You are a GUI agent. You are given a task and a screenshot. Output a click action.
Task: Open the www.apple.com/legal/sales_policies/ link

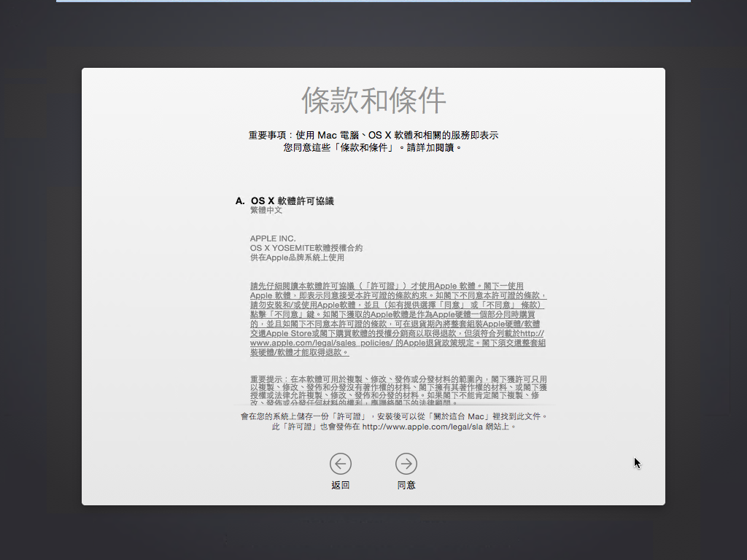(x=322, y=343)
